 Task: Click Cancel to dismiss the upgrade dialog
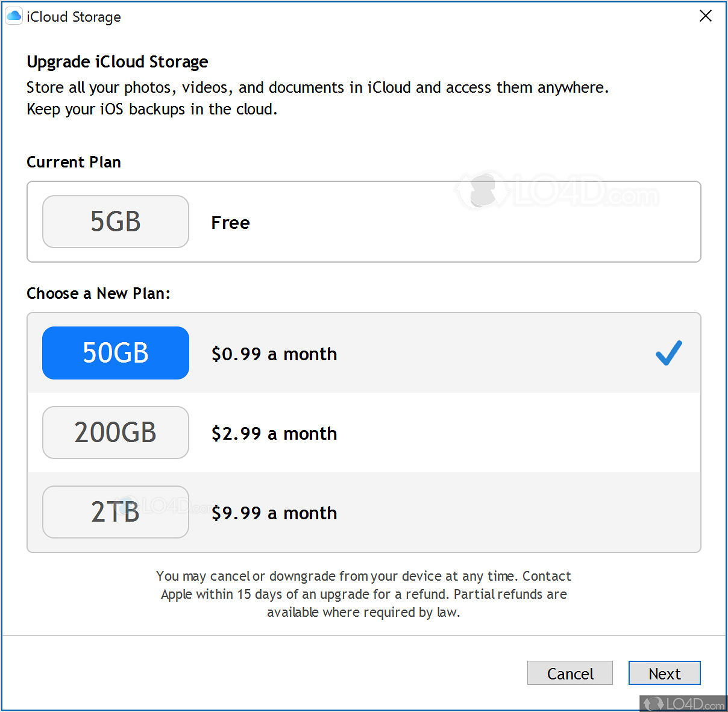tap(570, 673)
